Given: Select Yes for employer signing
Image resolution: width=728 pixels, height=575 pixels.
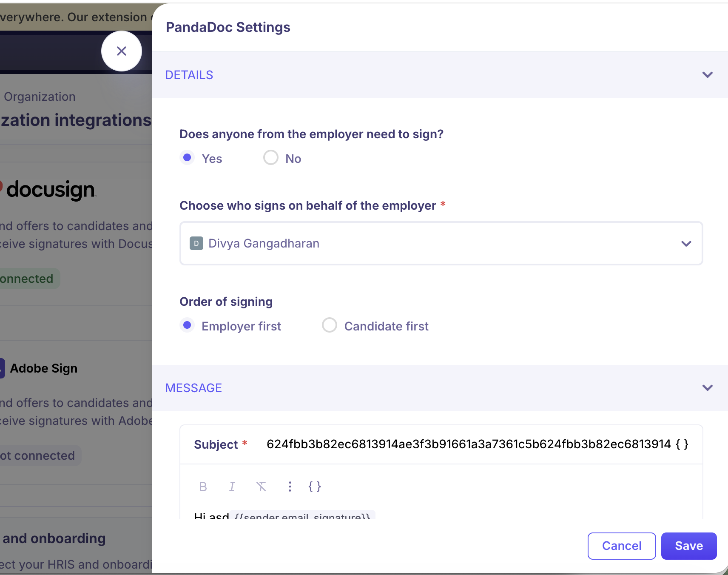Looking at the screenshot, I should (187, 158).
